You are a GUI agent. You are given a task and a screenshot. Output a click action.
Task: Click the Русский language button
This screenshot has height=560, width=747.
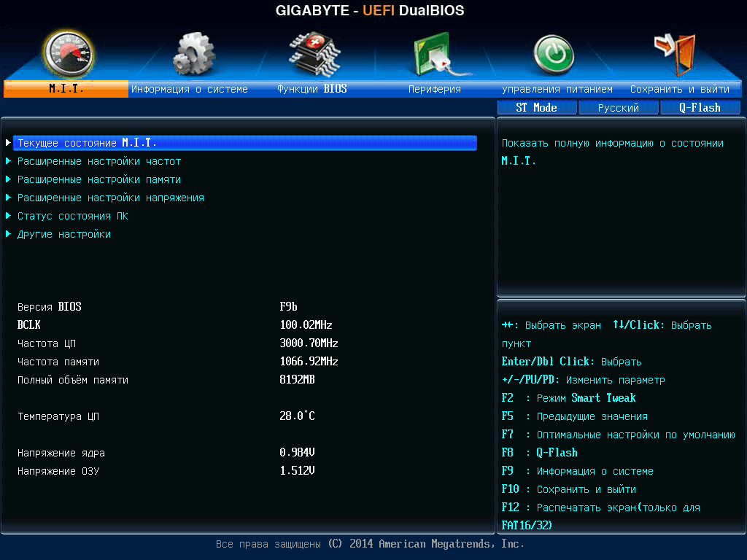(x=619, y=108)
